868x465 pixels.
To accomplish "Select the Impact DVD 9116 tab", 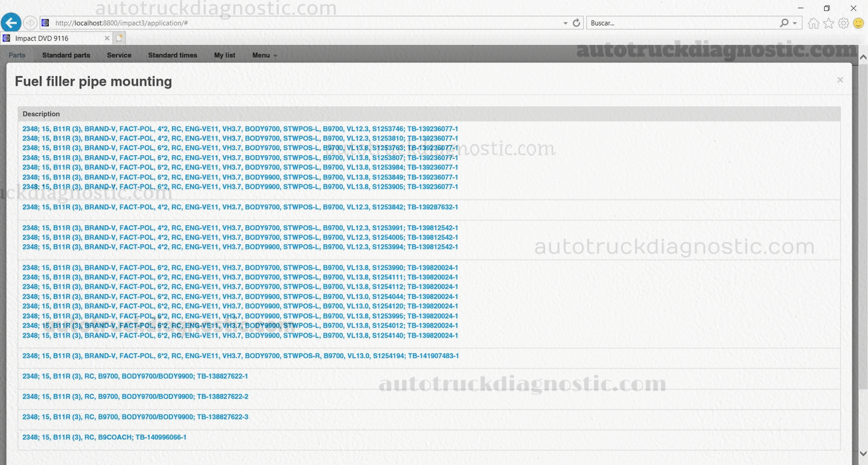I will click(56, 38).
